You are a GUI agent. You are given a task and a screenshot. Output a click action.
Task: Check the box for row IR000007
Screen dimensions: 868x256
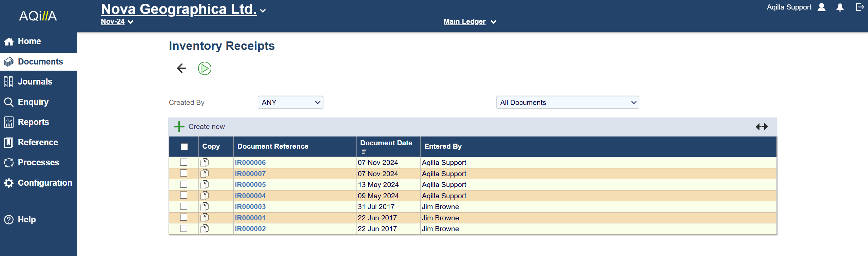point(184,173)
